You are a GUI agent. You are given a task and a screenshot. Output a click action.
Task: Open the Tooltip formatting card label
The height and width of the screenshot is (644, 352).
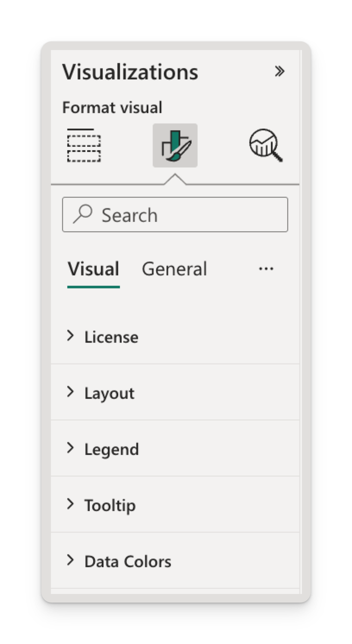110,505
